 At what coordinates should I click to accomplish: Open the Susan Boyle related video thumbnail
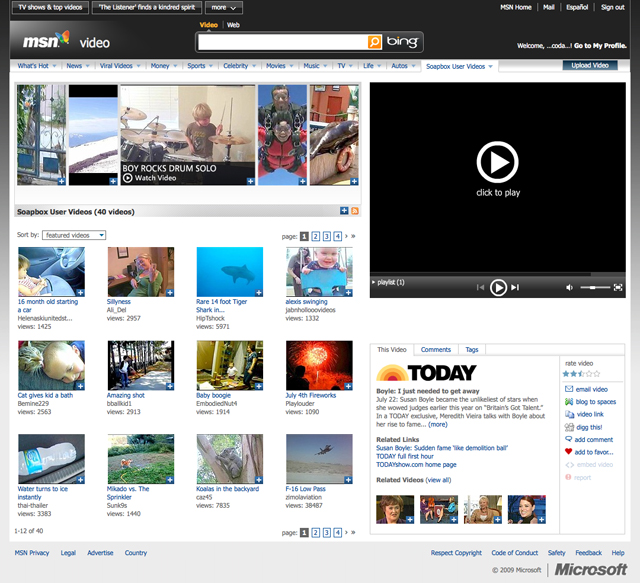(x=395, y=509)
